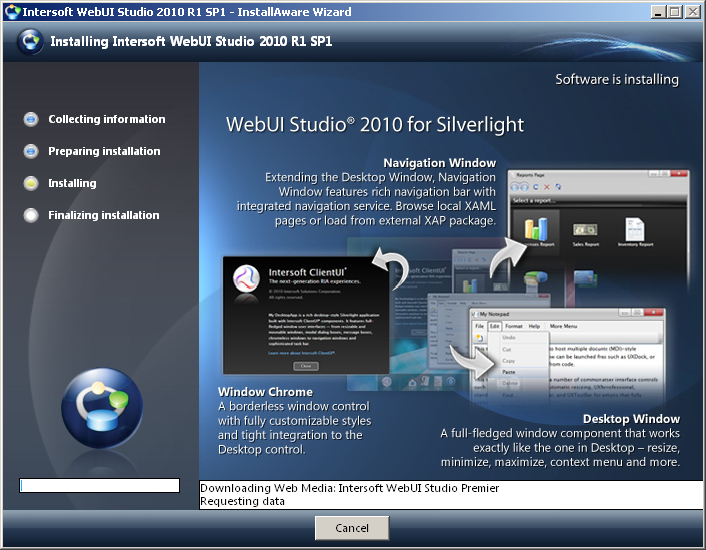This screenshot has width=706, height=550.
Task: Click the Finalizing installation step bullet
Action: point(31,215)
